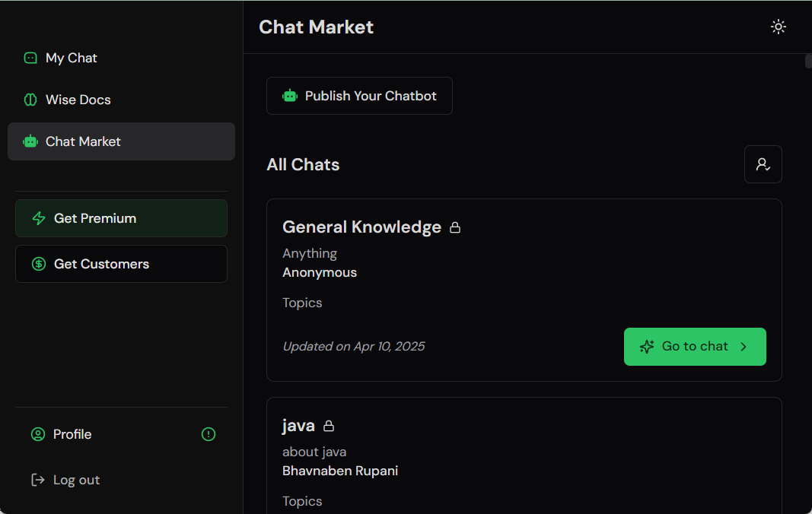Click the chevron arrow on Go to chat
This screenshot has height=514, width=812.
(744, 347)
